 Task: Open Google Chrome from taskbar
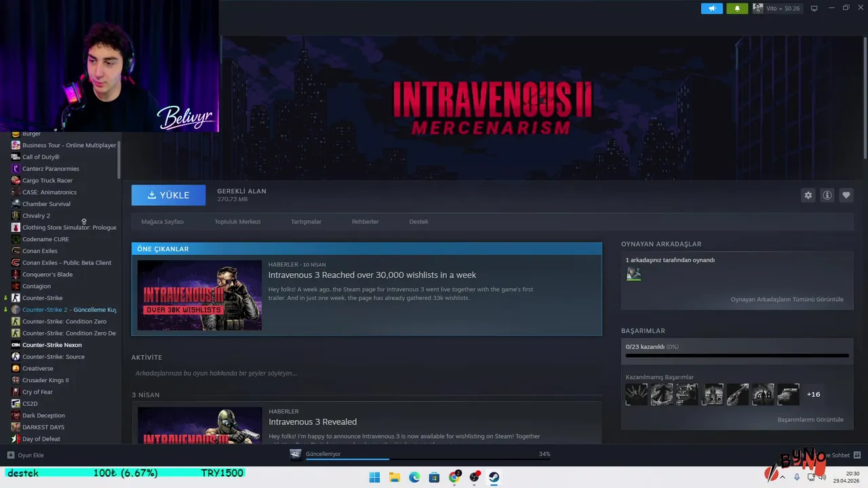(454, 477)
